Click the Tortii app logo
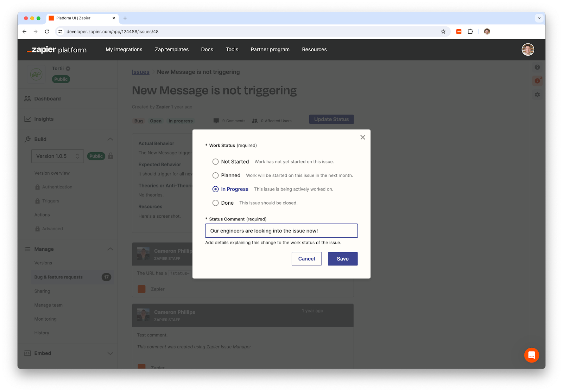 pyautogui.click(x=36, y=74)
